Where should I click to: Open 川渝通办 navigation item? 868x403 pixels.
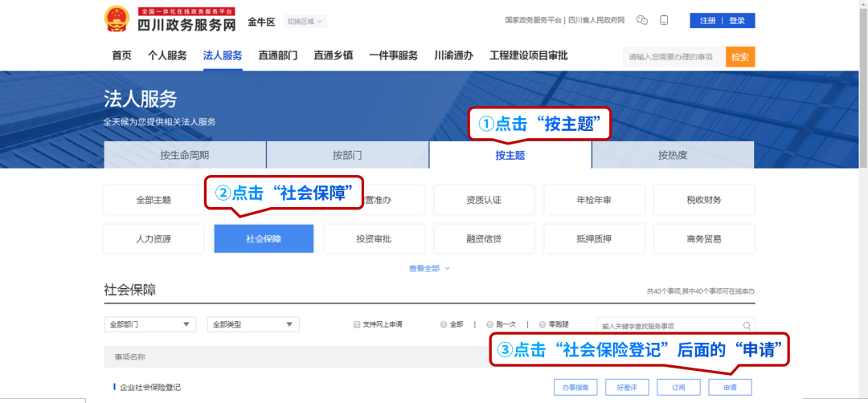[x=454, y=55]
